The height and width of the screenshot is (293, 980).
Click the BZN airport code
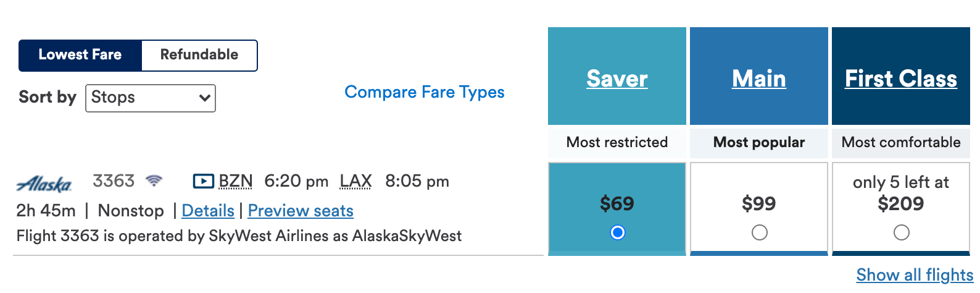[x=236, y=181]
